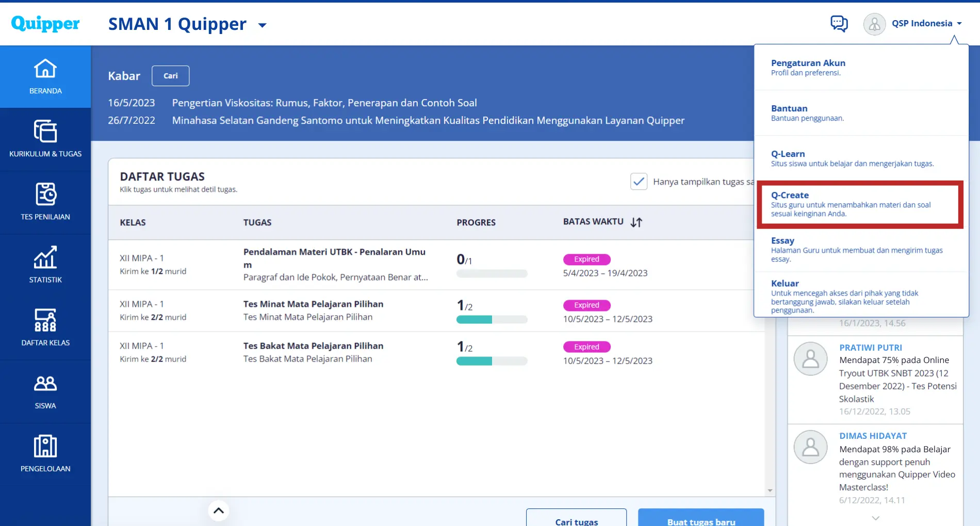Click task list scrollbar down arrow

point(770,490)
